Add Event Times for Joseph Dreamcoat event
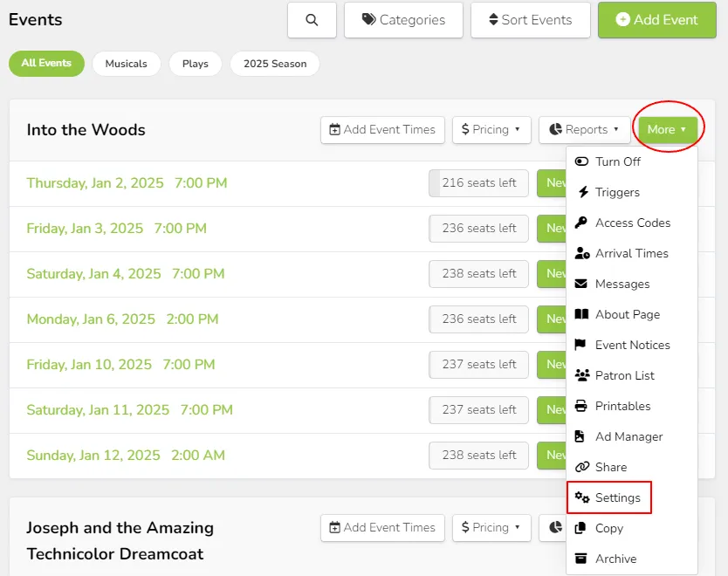The image size is (728, 576). pos(382,528)
